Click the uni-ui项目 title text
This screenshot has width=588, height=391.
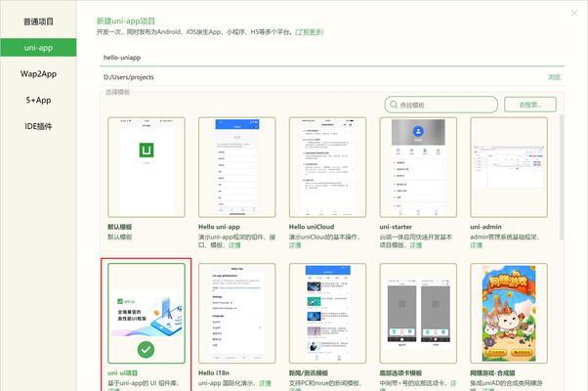coord(123,373)
